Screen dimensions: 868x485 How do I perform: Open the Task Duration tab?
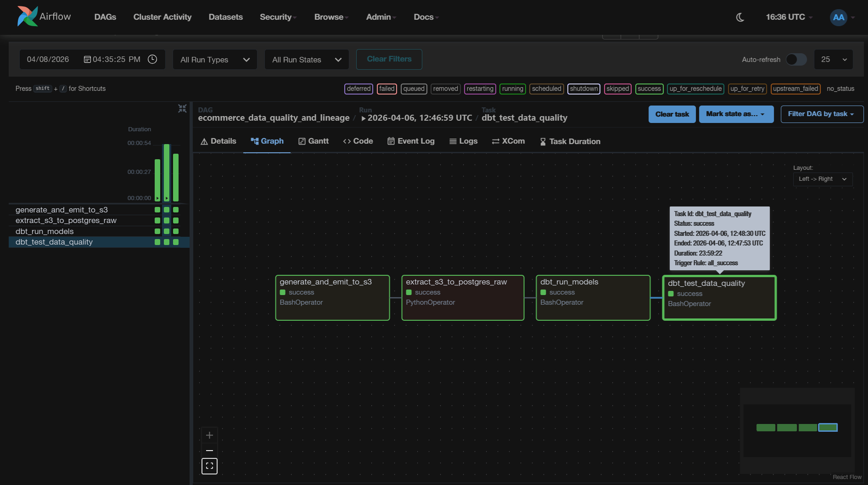tap(570, 141)
